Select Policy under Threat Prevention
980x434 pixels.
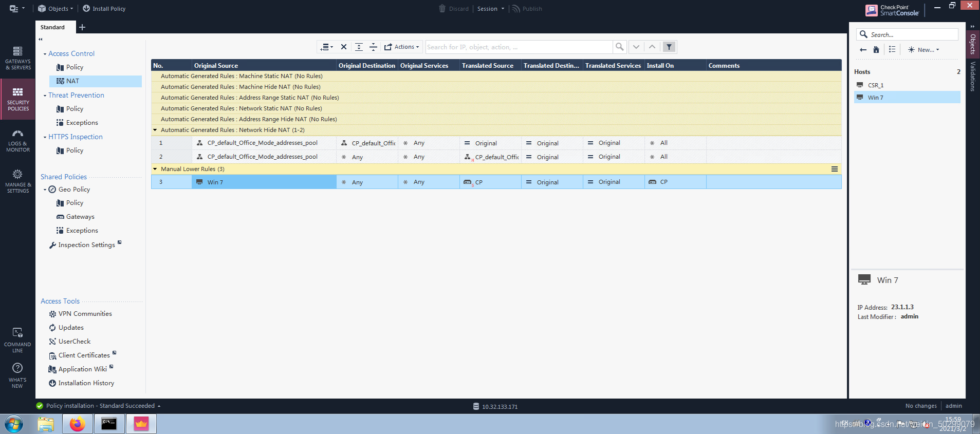click(70, 109)
